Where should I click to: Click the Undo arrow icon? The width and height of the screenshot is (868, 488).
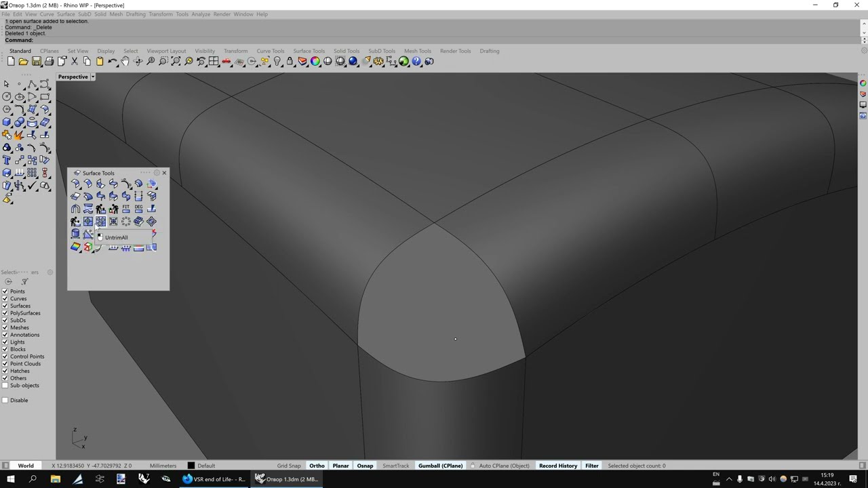tap(113, 62)
